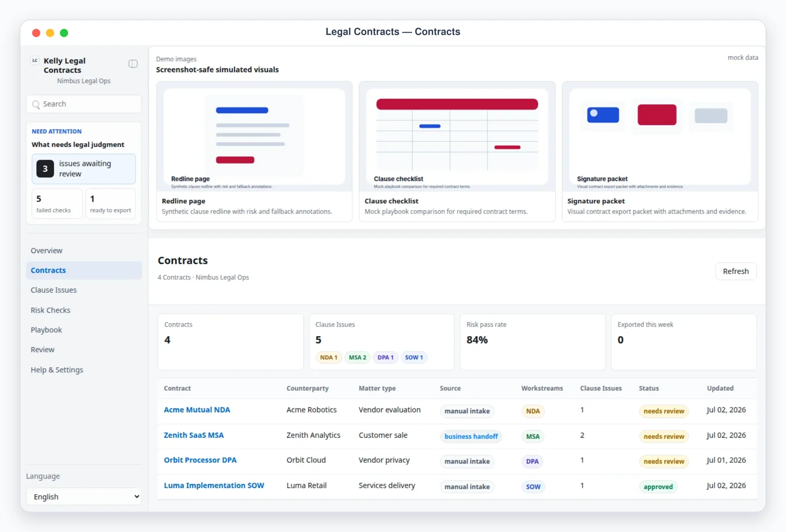Image resolution: width=786 pixels, height=532 pixels.
Task: Open the Contracts sidebar section
Action: pos(84,270)
